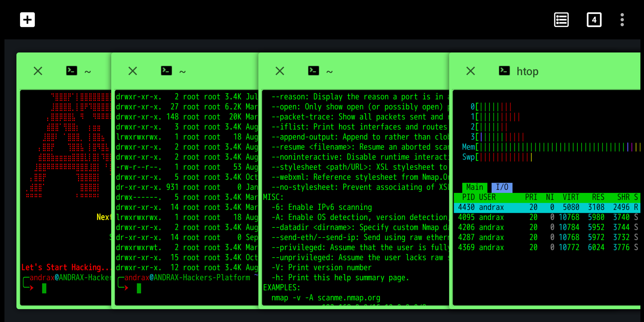
Task: Close the htop window
Action: [x=470, y=71]
